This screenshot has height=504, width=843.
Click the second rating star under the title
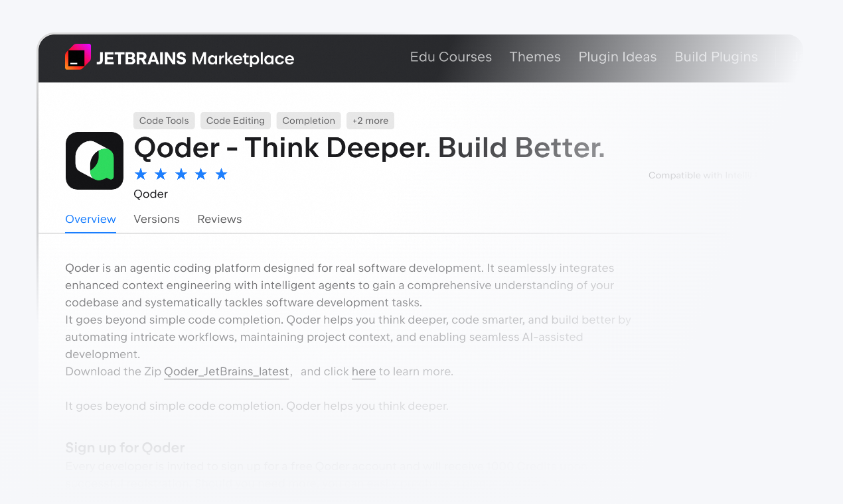coord(160,174)
